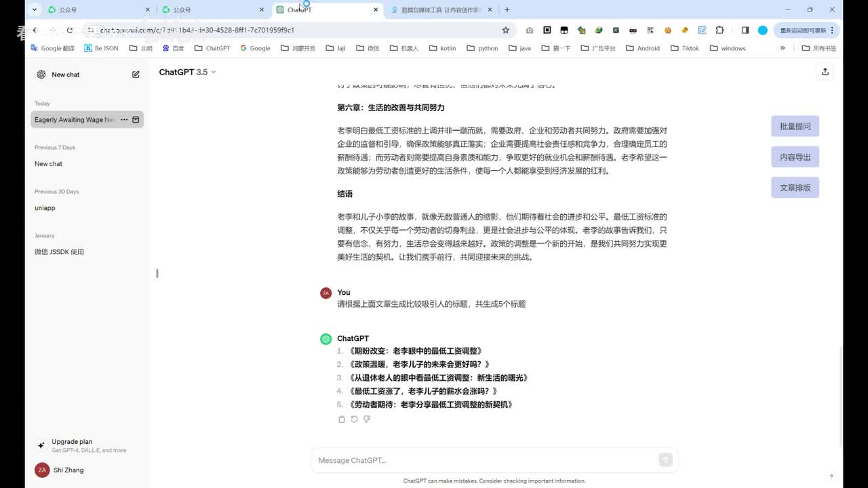Click the send message arrow button
The width and height of the screenshot is (868, 488).
[x=665, y=460]
